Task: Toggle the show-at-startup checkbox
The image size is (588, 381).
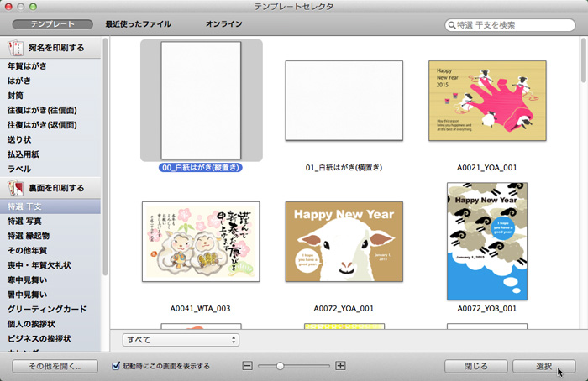Action: click(x=117, y=366)
